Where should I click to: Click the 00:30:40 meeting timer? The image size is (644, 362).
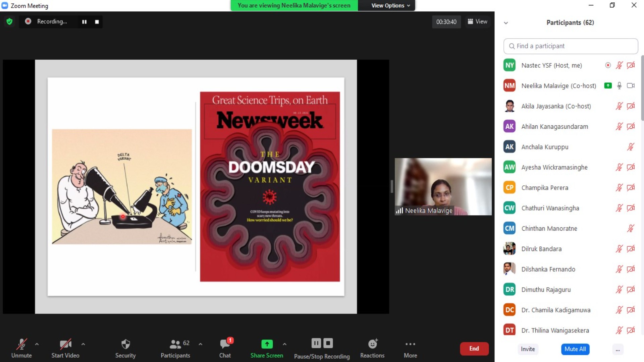click(446, 22)
